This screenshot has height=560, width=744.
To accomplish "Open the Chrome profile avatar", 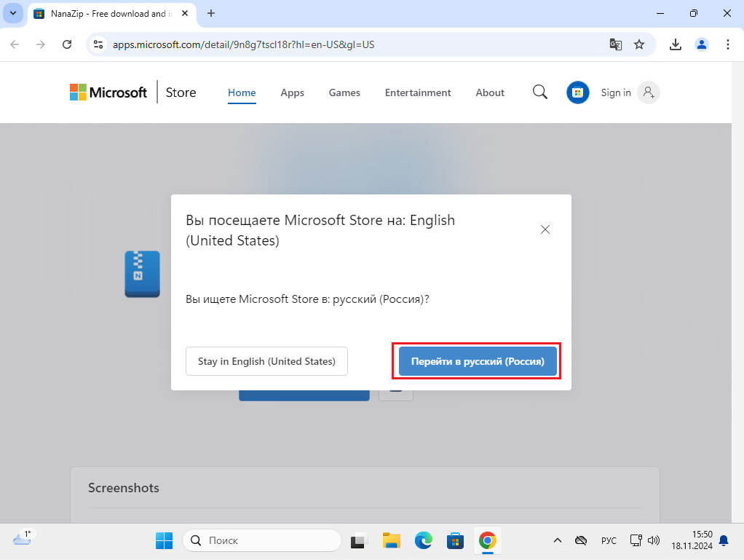I will pyautogui.click(x=701, y=44).
